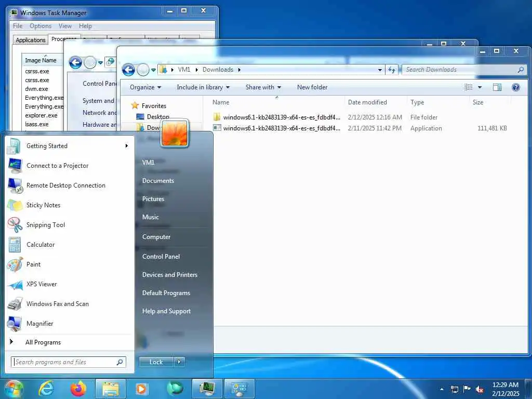Open recent pages dropdown in Downloads window

[153, 70]
